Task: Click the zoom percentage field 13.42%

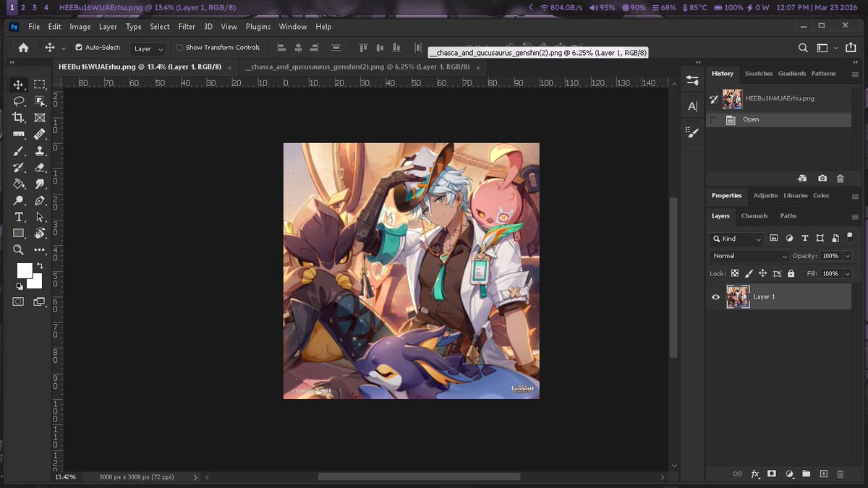Action: click(64, 477)
